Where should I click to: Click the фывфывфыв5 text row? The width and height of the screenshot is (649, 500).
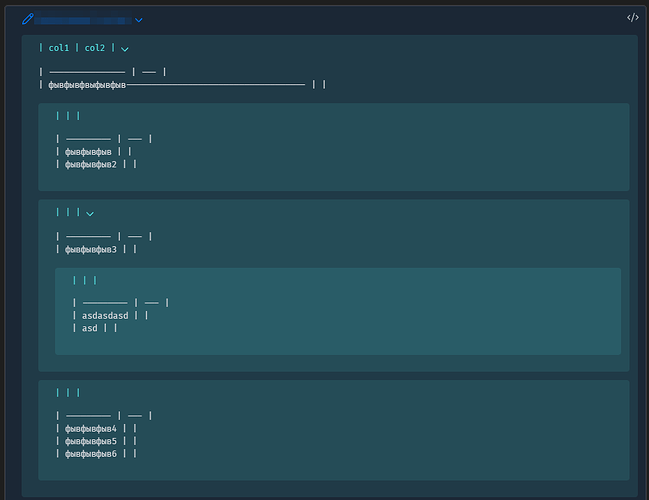click(x=90, y=441)
